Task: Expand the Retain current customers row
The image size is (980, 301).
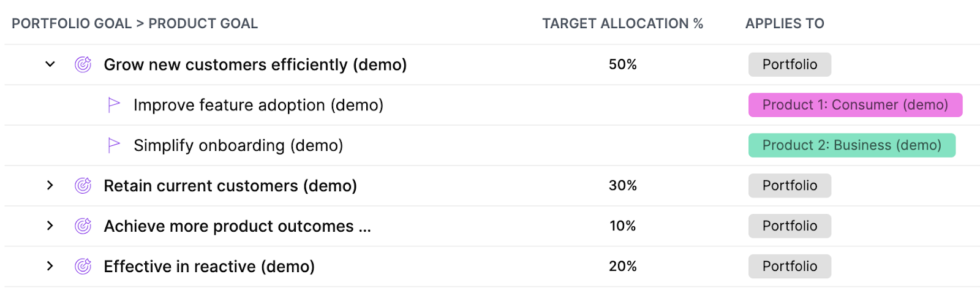Action: click(50, 185)
